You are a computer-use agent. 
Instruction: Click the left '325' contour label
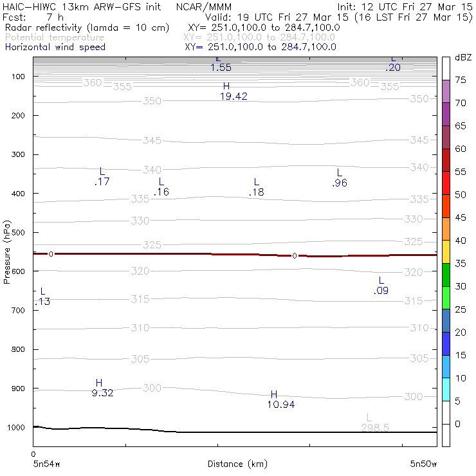(x=152, y=244)
